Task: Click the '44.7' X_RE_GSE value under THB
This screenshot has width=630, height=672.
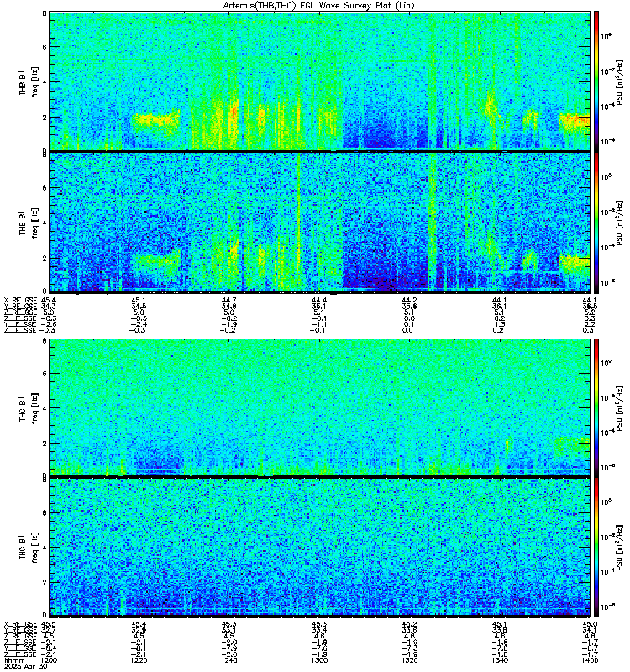Action: pyautogui.click(x=228, y=300)
